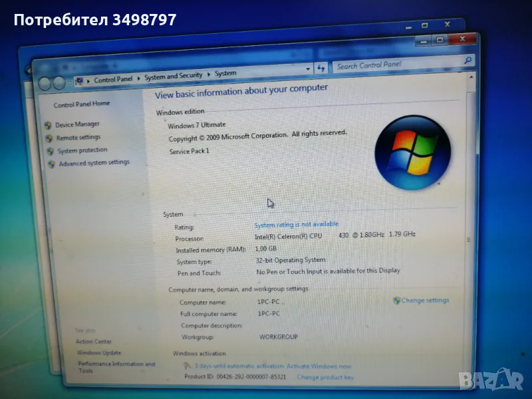Image resolution: width=532 pixels, height=399 pixels.
Task: Expand the arrow after Control Panel breadcrumb
Action: click(139, 78)
